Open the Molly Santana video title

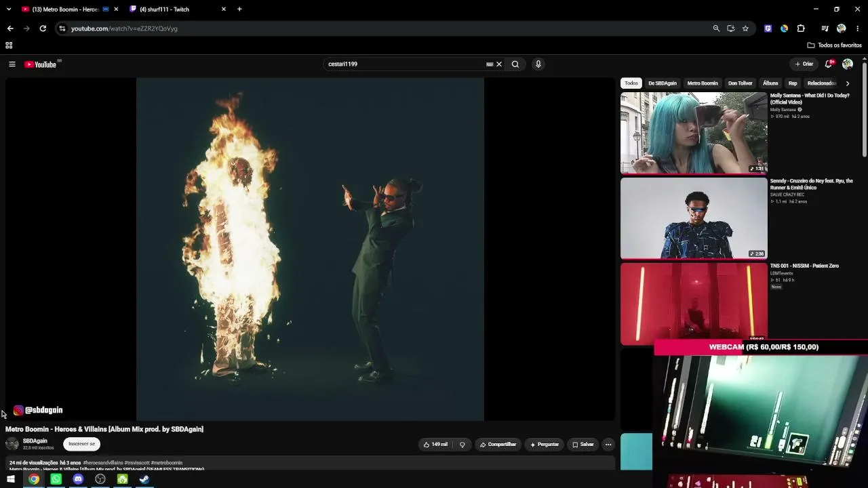click(x=810, y=99)
